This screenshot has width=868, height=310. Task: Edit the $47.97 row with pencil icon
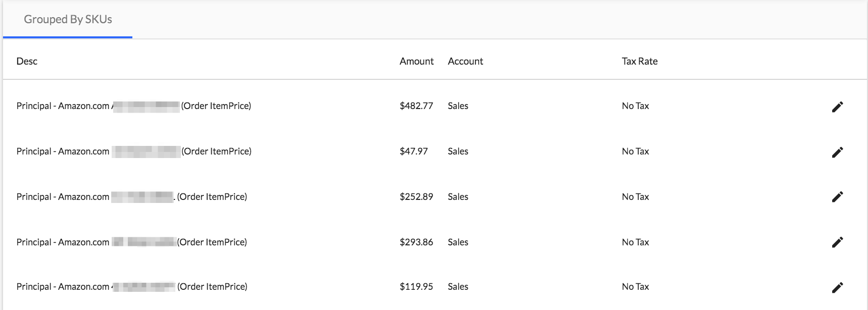click(837, 152)
